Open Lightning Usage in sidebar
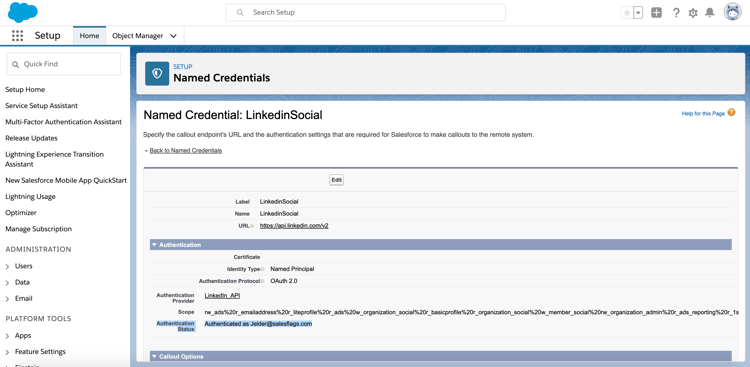The width and height of the screenshot is (750, 367). pyautogui.click(x=30, y=197)
